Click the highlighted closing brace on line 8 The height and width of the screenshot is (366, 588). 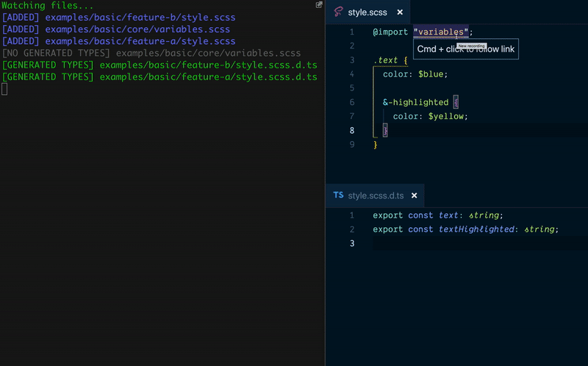[x=385, y=131]
